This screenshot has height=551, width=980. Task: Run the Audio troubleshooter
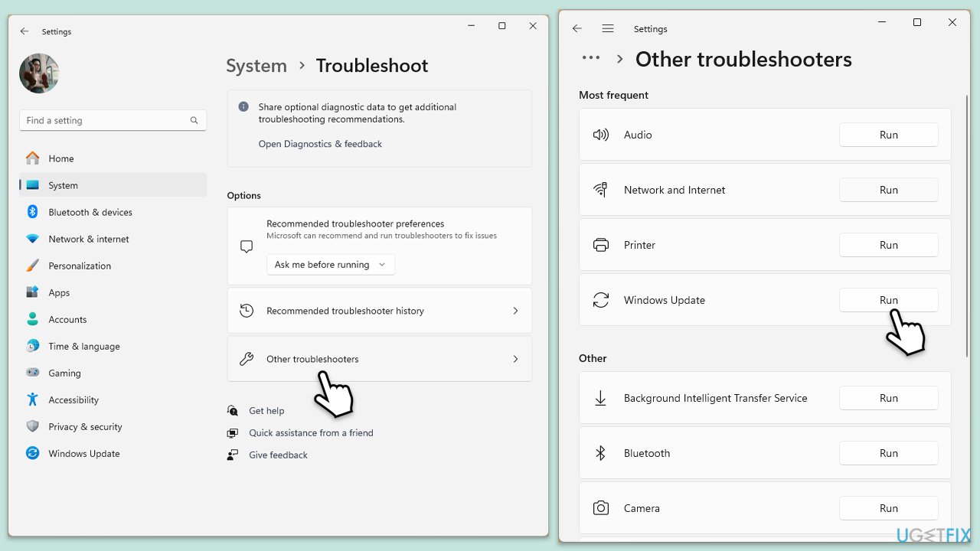(888, 135)
